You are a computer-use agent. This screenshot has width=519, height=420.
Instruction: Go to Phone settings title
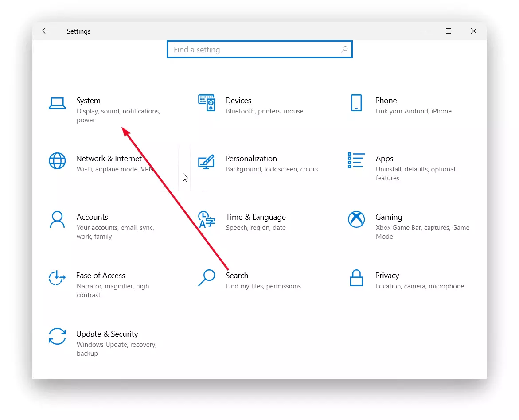(386, 101)
